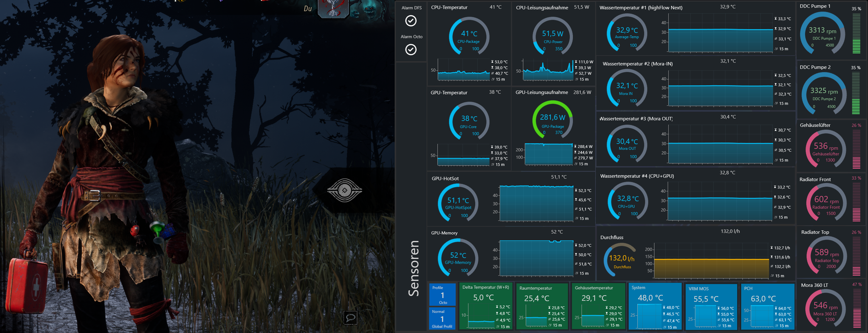Click the Mora 360 LT 546 rpm gauge
This screenshot has height=333, width=868.
825,309
